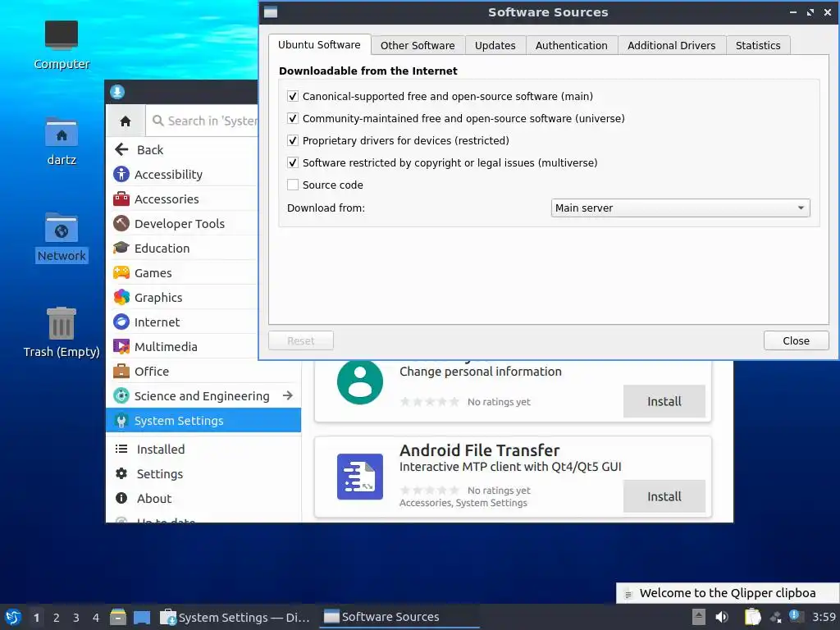Click System Settings — Discover taskbar entry

pos(235,617)
